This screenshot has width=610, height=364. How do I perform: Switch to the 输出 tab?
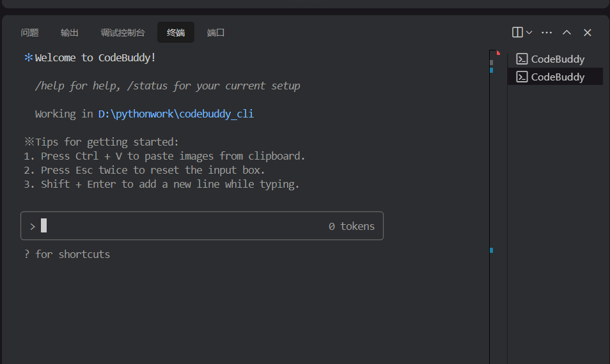click(x=70, y=33)
